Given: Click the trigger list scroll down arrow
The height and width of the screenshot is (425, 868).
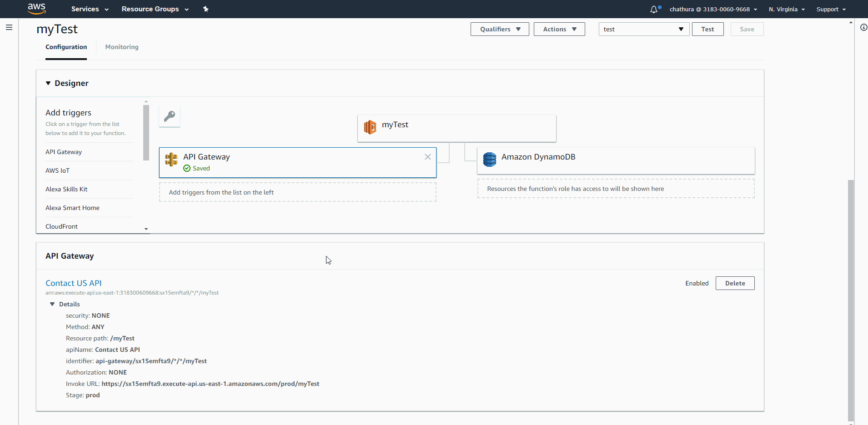Looking at the screenshot, I should click(x=146, y=229).
